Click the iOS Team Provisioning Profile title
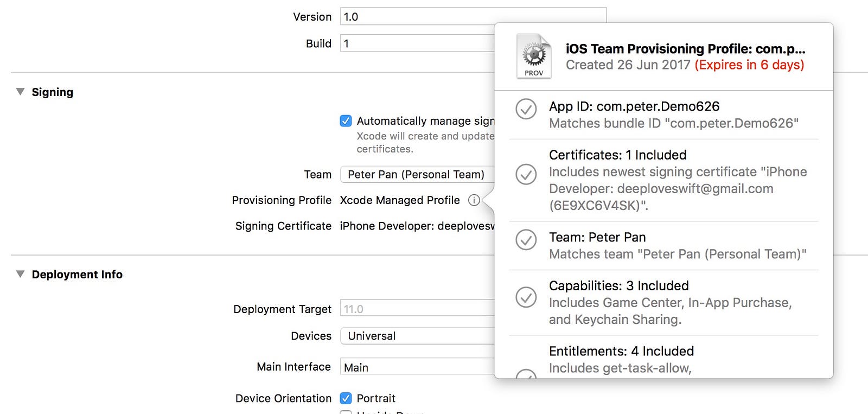The image size is (868, 414). 685,49
